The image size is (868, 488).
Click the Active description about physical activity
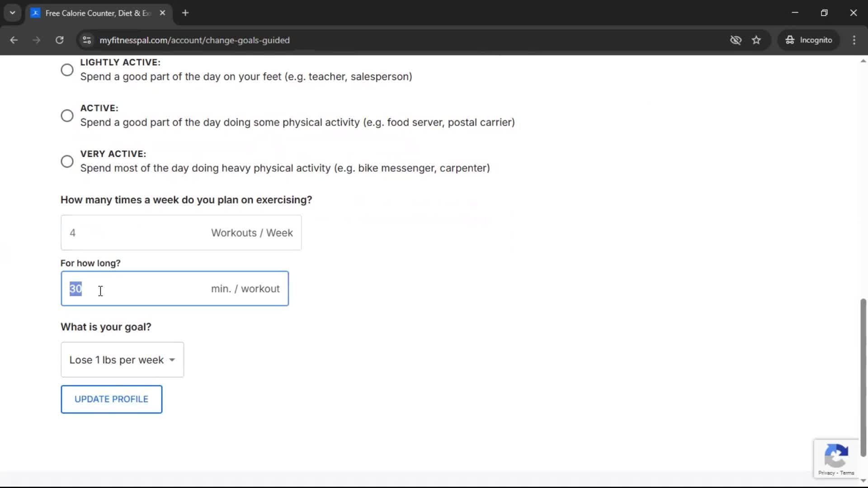pos(297,122)
